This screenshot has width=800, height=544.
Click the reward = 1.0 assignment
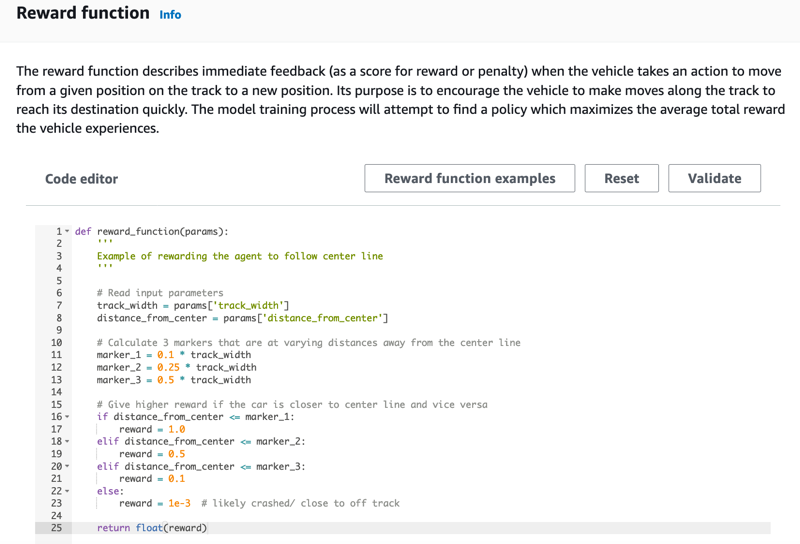[x=152, y=429]
